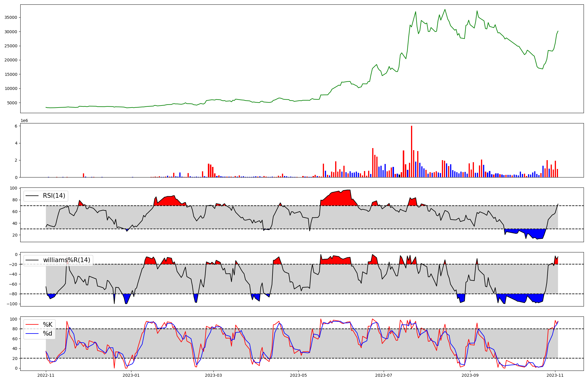Click black line swatch beside RSI(14)

click(x=32, y=196)
